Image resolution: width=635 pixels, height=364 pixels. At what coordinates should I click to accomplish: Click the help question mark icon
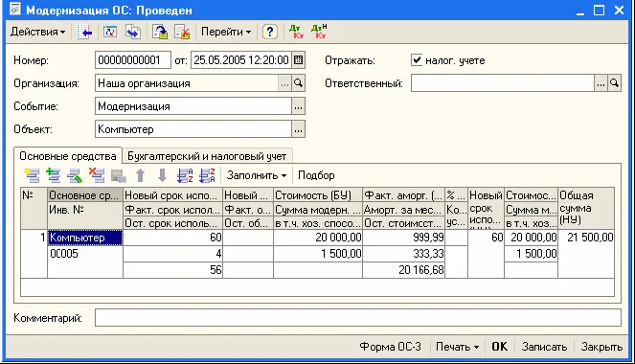coord(270,32)
